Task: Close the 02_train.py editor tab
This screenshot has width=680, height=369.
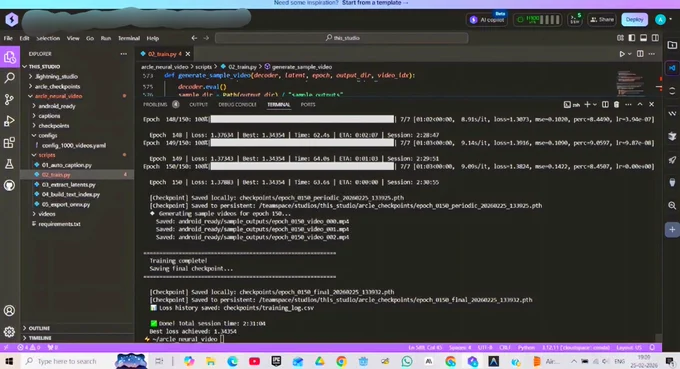Action: tap(188, 54)
